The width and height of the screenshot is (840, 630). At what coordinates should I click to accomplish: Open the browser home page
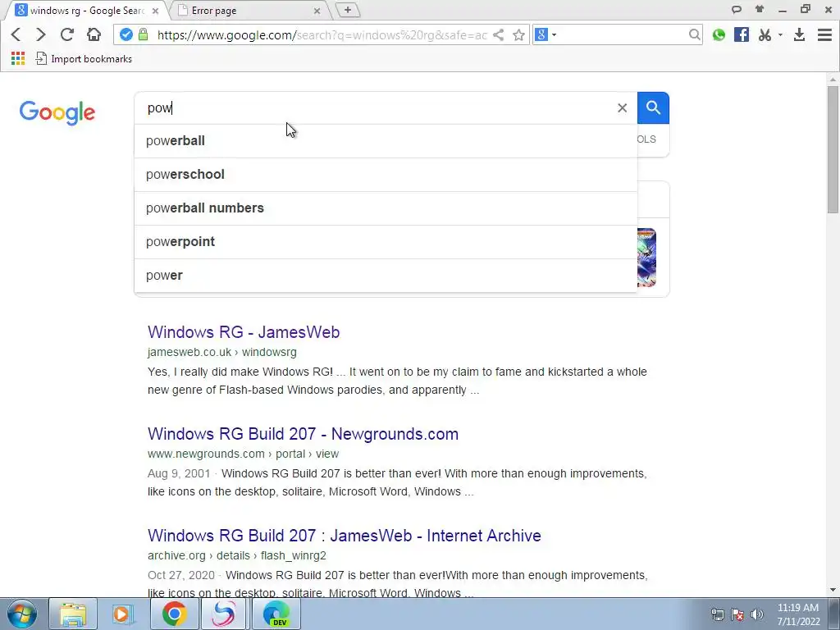pos(94,34)
